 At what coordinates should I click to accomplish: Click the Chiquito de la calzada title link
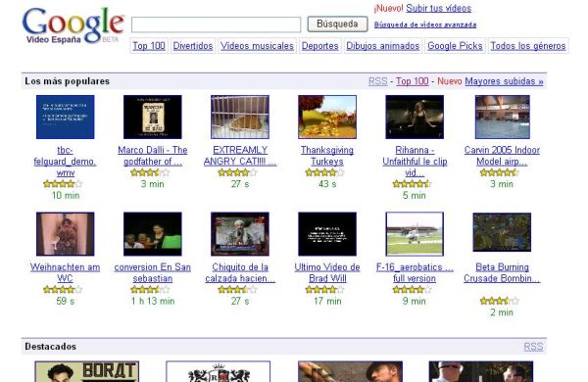click(x=240, y=273)
